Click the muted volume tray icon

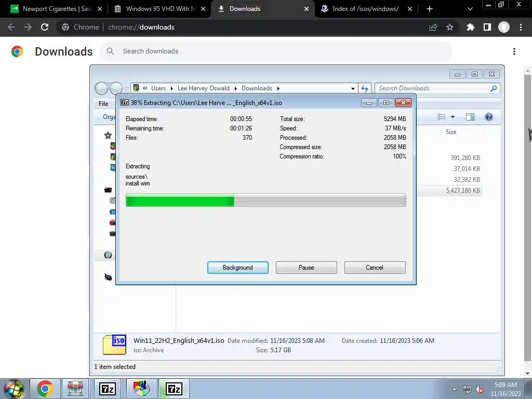(x=480, y=390)
